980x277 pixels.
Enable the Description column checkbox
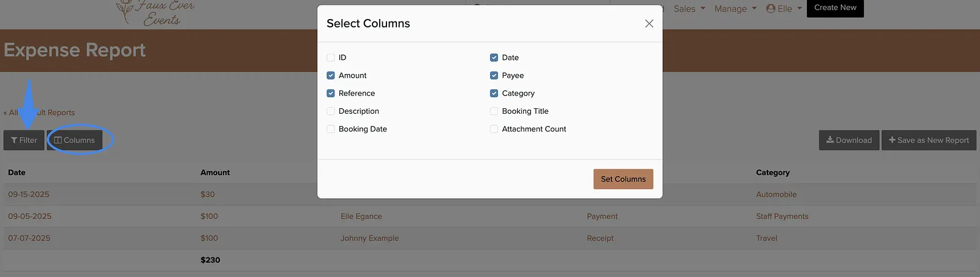point(331,111)
